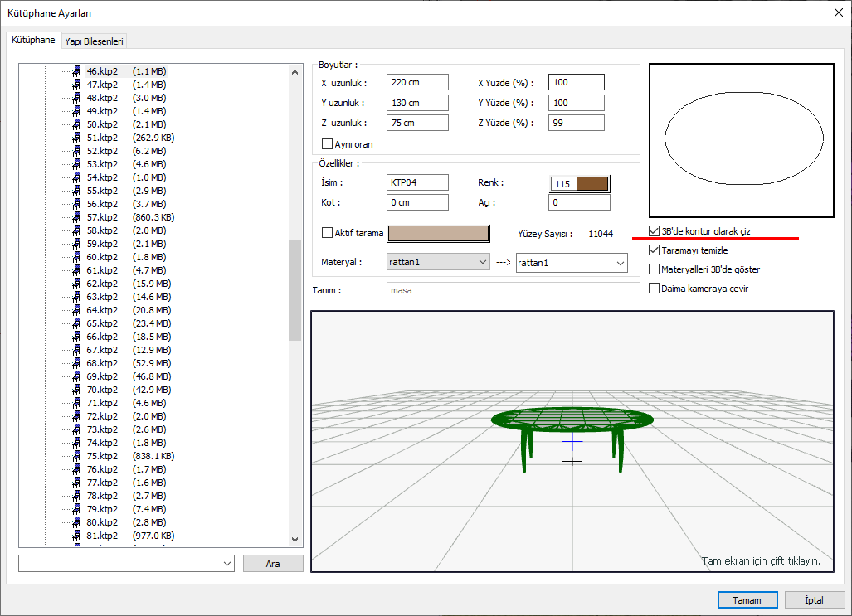Viewport: 852px width, 616px height.
Task: Click the icon next to 68.ktp2
Action: (x=75, y=363)
